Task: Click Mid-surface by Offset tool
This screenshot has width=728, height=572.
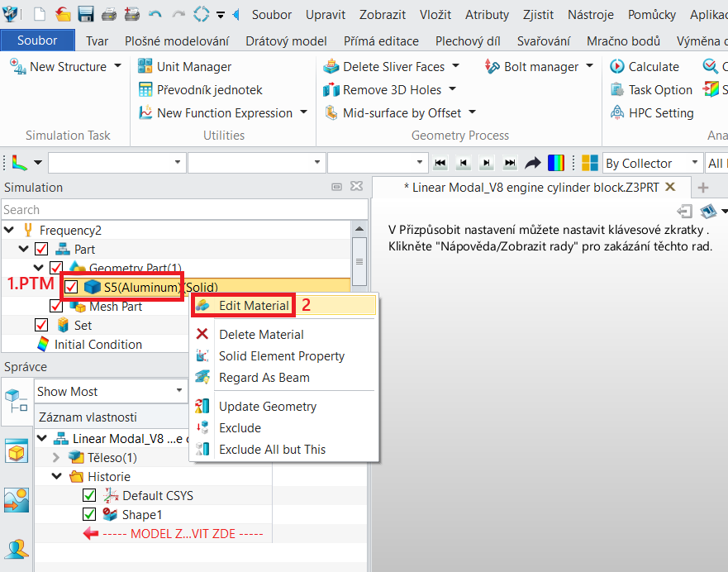Action: (393, 112)
